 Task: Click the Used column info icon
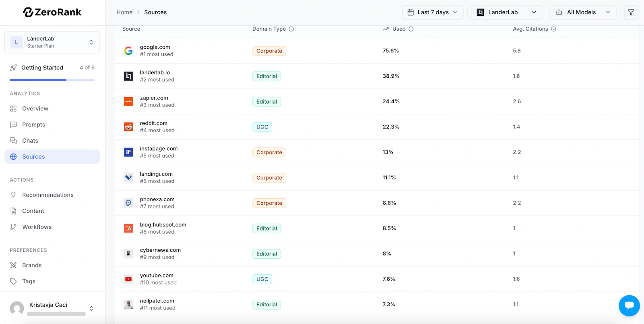pyautogui.click(x=411, y=29)
